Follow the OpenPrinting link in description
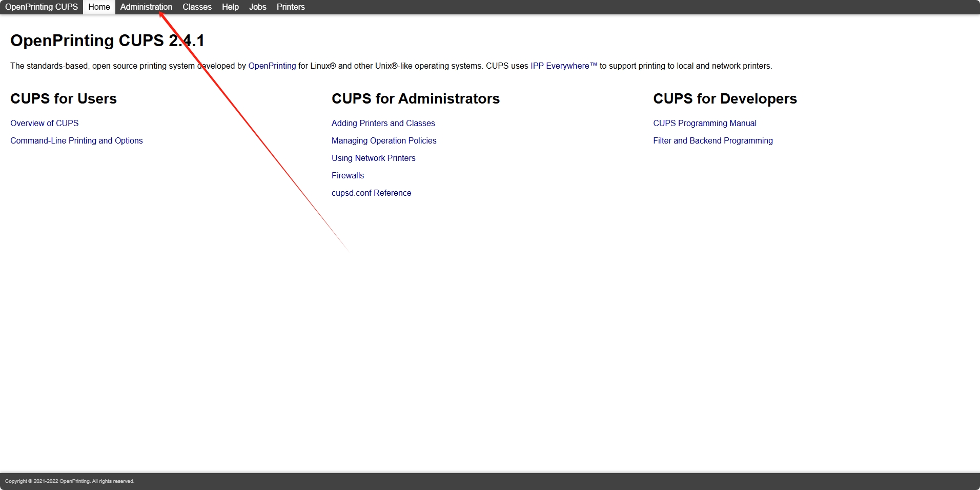The height and width of the screenshot is (490, 980). pyautogui.click(x=272, y=66)
